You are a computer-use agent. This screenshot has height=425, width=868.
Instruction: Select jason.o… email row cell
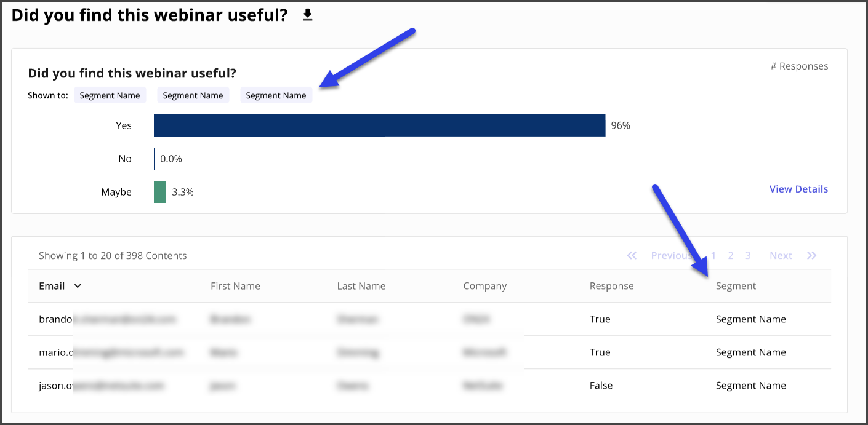tap(102, 386)
